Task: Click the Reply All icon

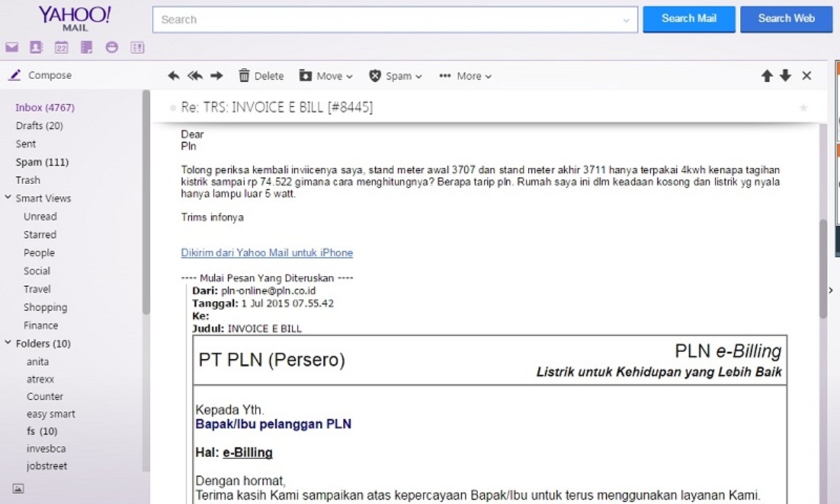Action: coord(195,76)
